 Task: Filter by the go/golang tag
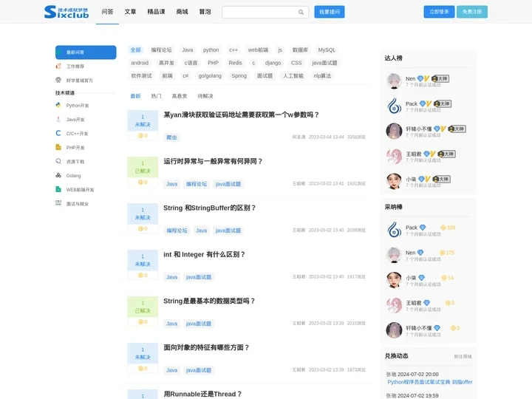pyautogui.click(x=210, y=75)
